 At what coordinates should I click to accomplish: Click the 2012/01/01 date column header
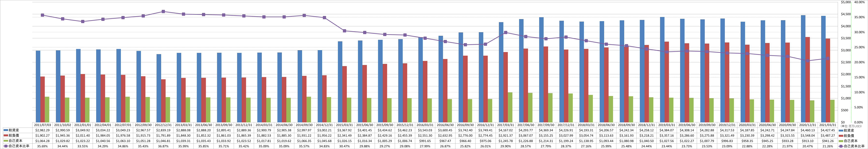point(83,125)
